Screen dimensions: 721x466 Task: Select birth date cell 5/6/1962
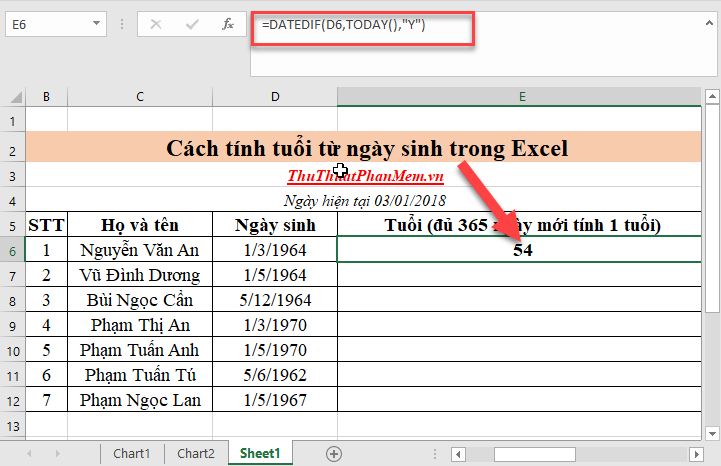pos(275,375)
